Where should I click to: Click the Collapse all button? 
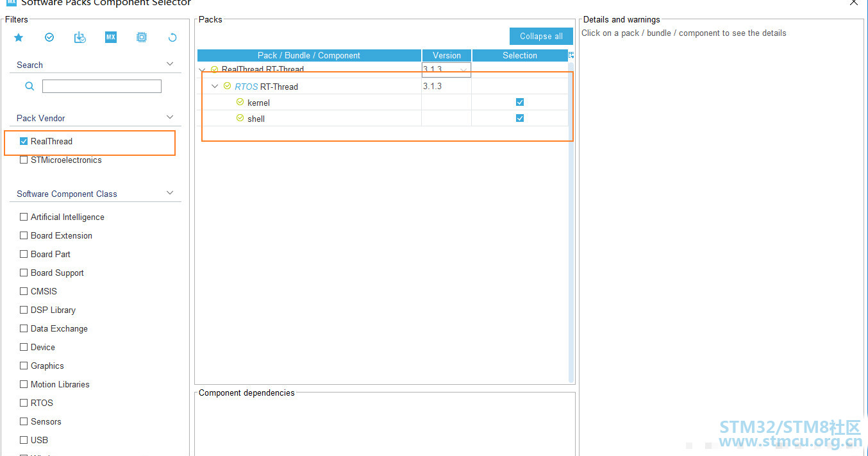pos(541,36)
